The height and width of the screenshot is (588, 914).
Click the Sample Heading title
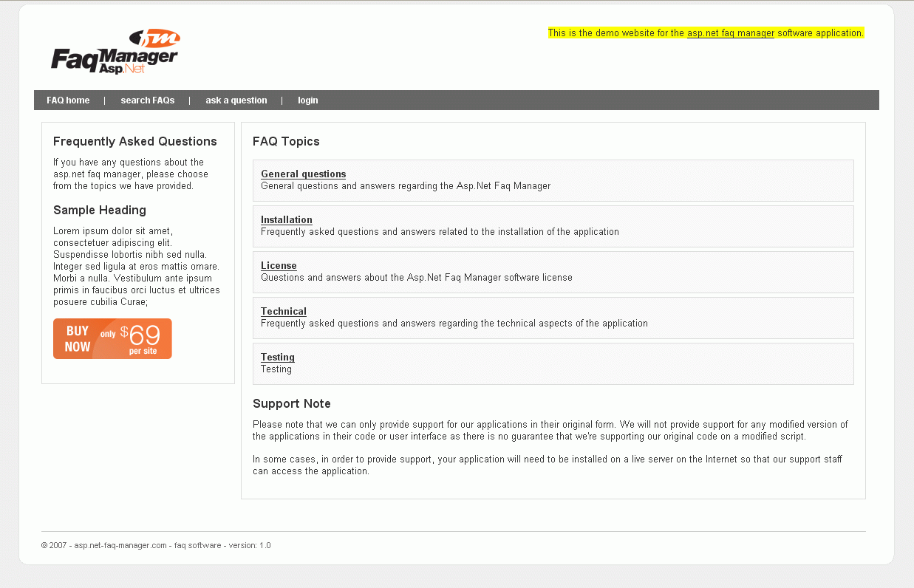pyautogui.click(x=100, y=211)
